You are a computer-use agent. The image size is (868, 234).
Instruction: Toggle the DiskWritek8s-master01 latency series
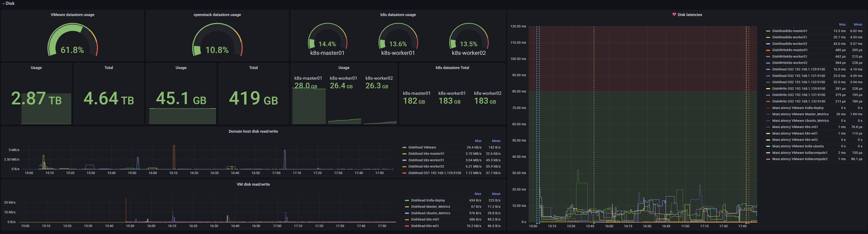790,50
